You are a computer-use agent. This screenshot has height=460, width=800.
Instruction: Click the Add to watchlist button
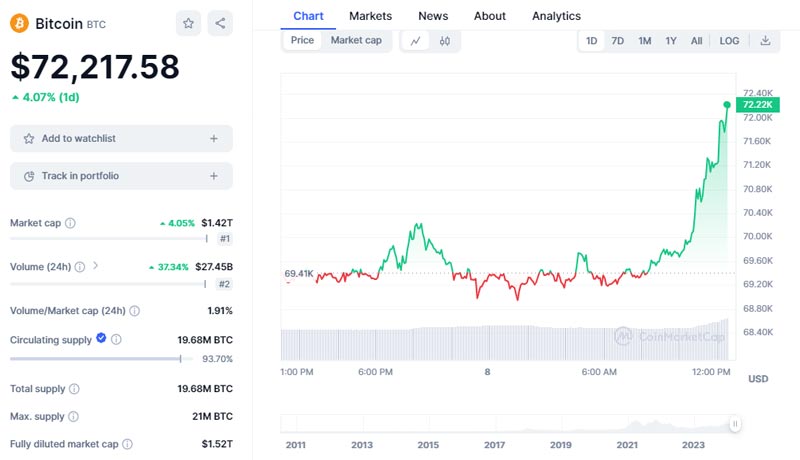click(121, 138)
